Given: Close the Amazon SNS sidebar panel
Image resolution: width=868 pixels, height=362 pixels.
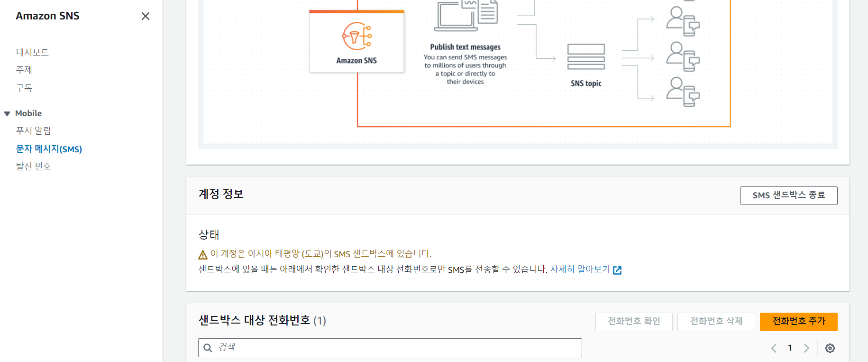Looking at the screenshot, I should (146, 16).
